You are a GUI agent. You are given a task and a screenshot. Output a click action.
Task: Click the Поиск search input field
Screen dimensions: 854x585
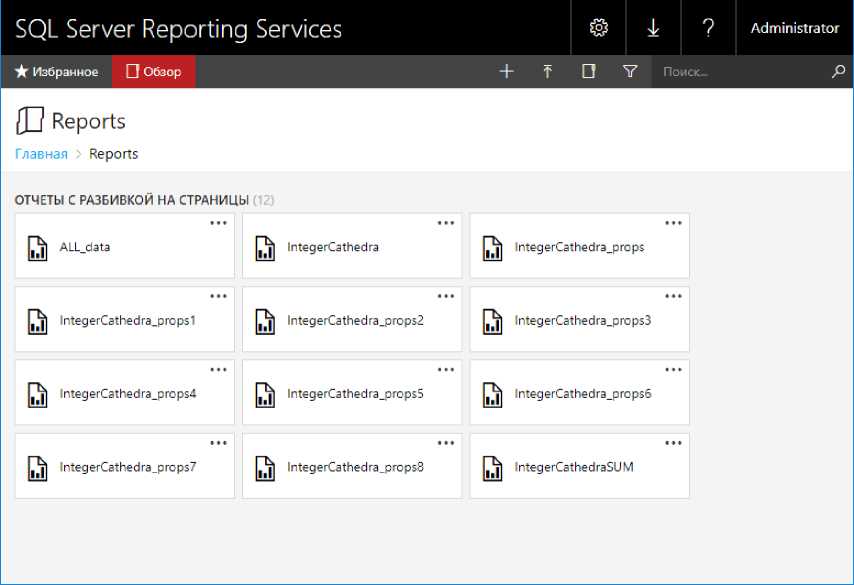click(740, 72)
